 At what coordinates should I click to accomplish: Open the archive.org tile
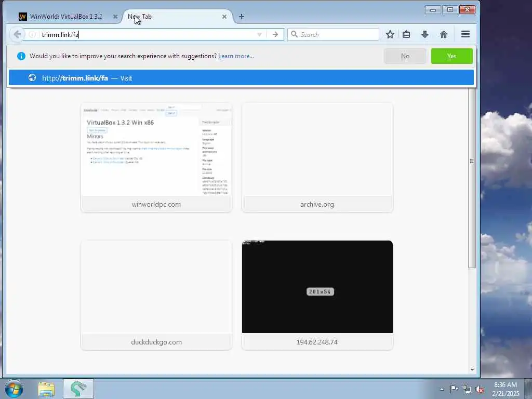317,158
